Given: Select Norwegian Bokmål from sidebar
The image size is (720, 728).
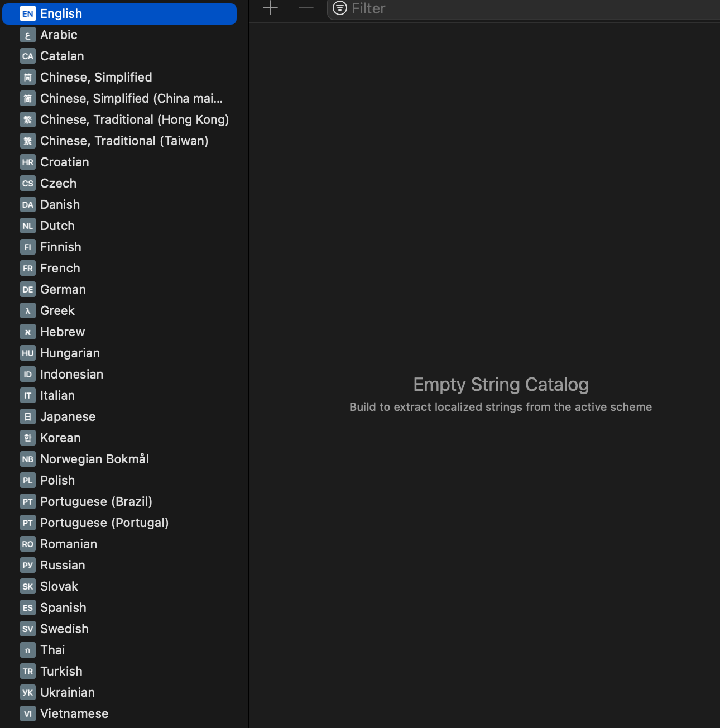Looking at the screenshot, I should click(x=94, y=459).
